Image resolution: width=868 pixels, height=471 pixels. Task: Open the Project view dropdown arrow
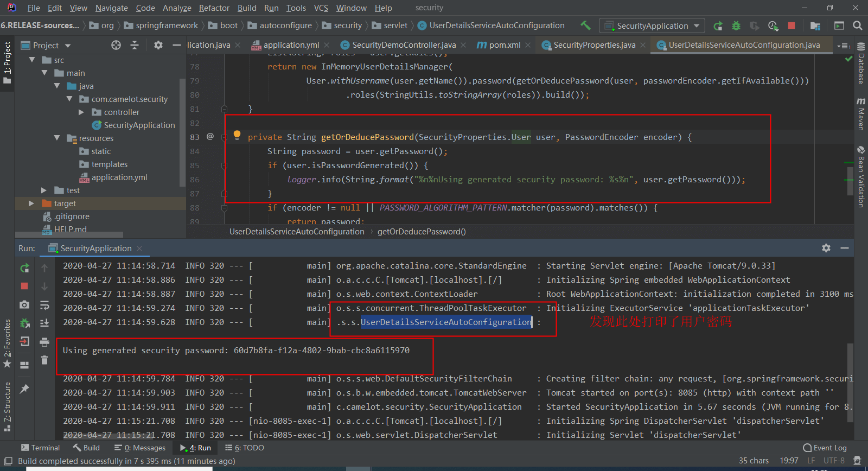point(68,46)
